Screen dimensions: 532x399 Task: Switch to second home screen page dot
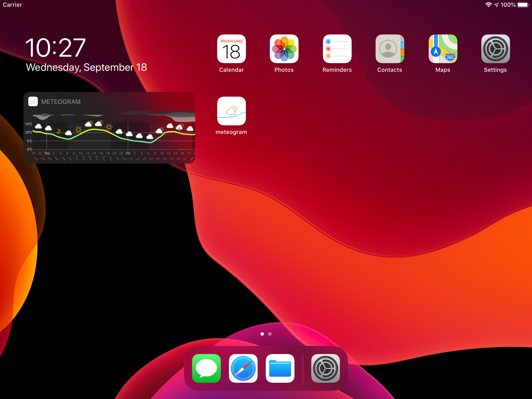point(270,334)
